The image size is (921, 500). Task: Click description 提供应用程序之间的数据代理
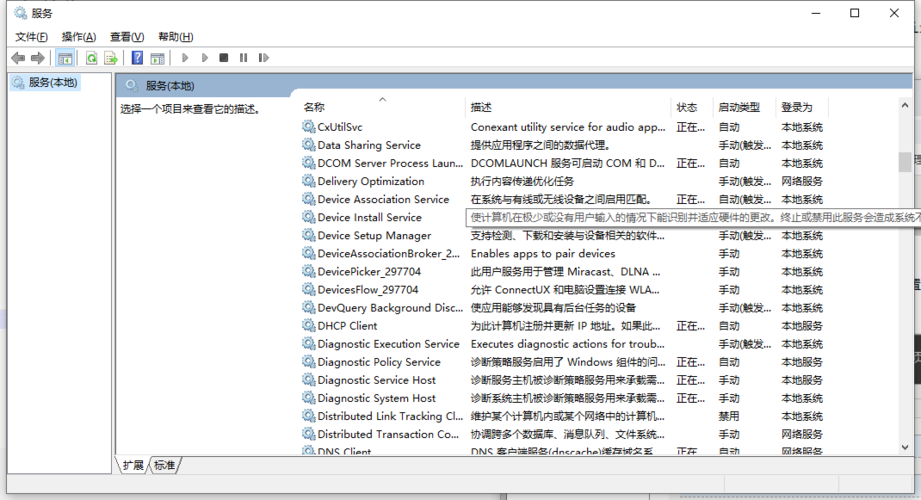(540, 145)
